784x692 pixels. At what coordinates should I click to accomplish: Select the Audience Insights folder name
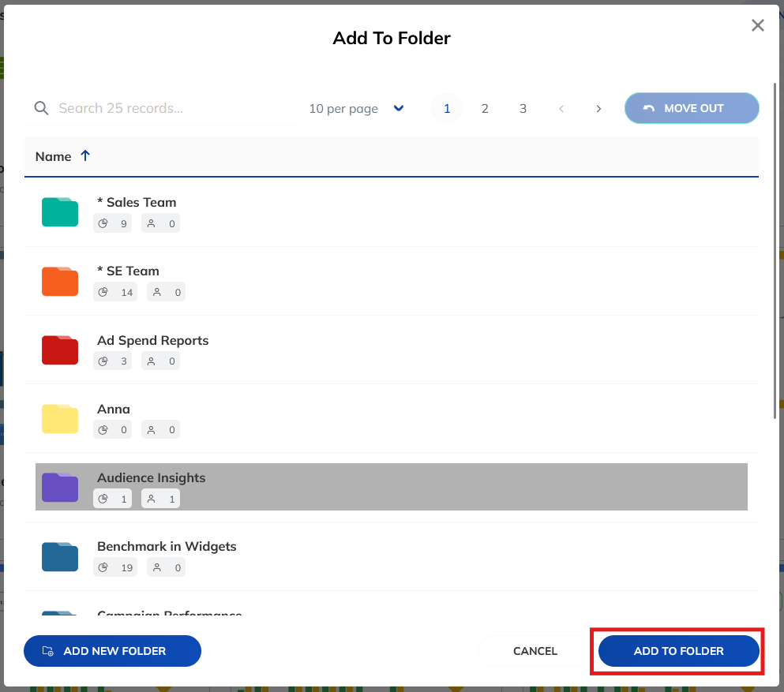pyautogui.click(x=151, y=477)
